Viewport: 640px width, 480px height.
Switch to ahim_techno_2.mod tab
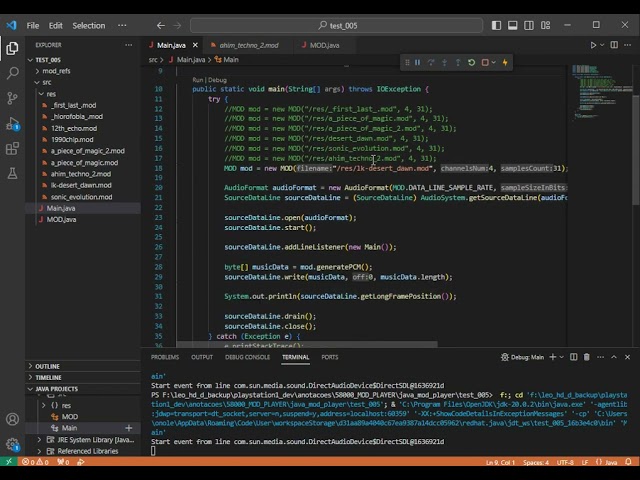pyautogui.click(x=249, y=45)
